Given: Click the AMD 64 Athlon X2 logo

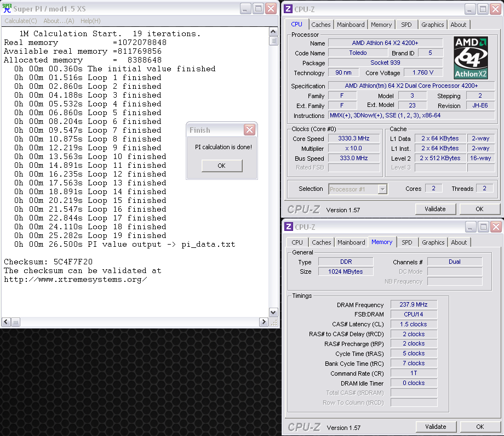Looking at the screenshot, I should pyautogui.click(x=471, y=58).
